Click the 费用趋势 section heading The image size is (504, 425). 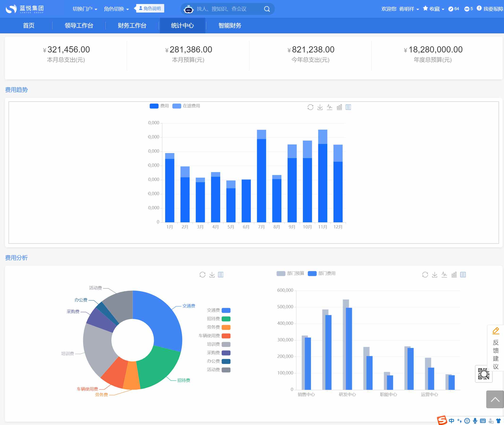click(16, 90)
